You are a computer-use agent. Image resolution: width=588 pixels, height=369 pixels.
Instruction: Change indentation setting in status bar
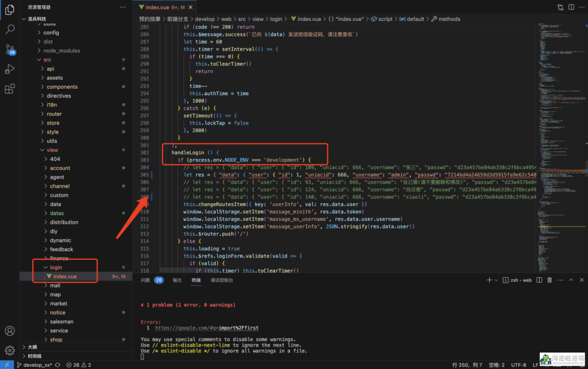[x=497, y=365]
